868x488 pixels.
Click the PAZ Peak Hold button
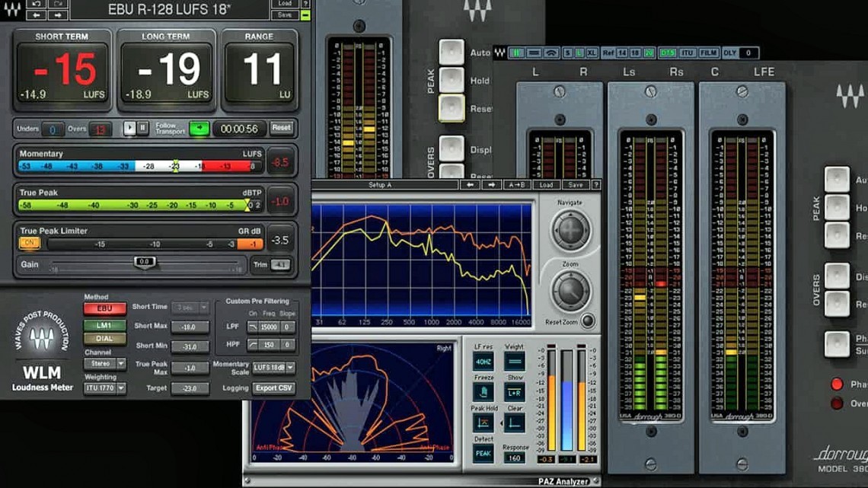[x=483, y=423]
